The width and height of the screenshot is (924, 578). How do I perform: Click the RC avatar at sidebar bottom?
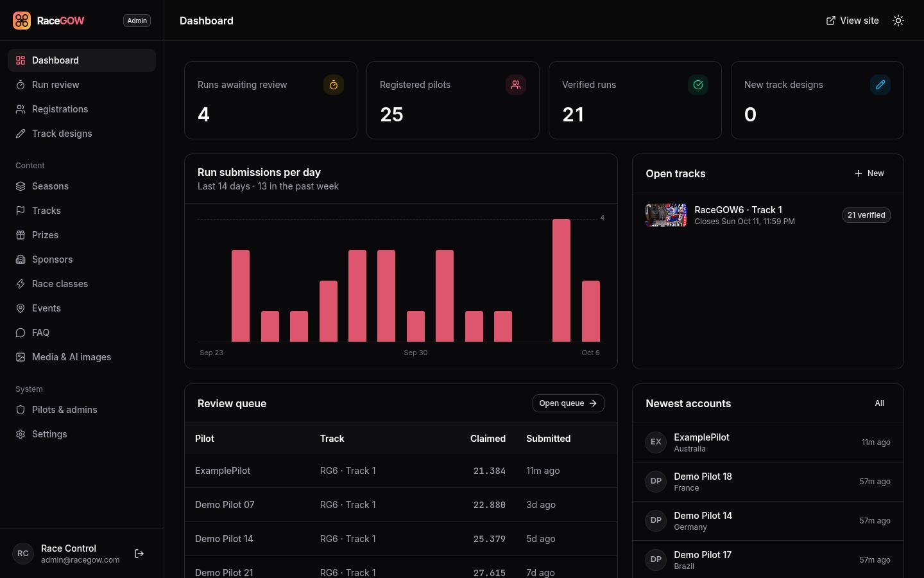(x=23, y=554)
